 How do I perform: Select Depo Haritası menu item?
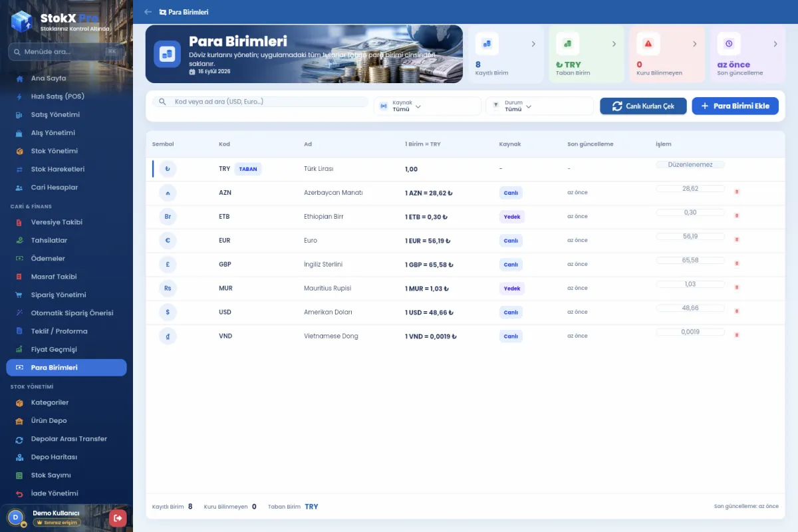[66, 457]
